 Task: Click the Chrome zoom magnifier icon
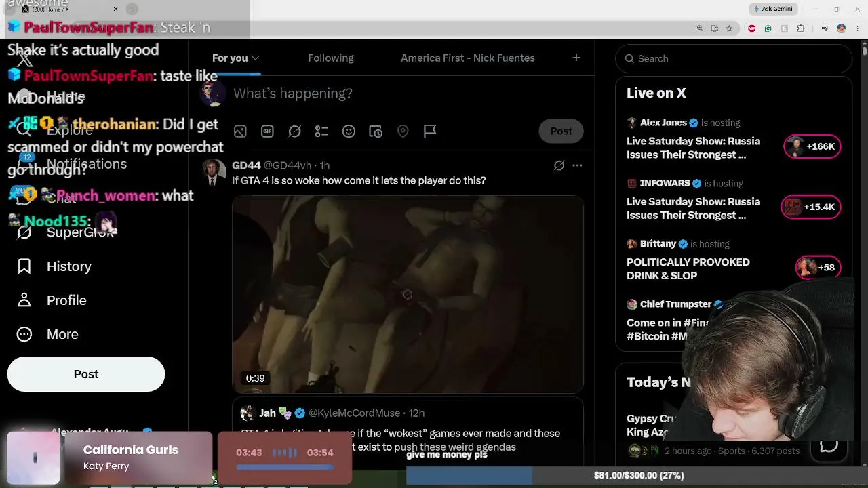[x=700, y=28]
